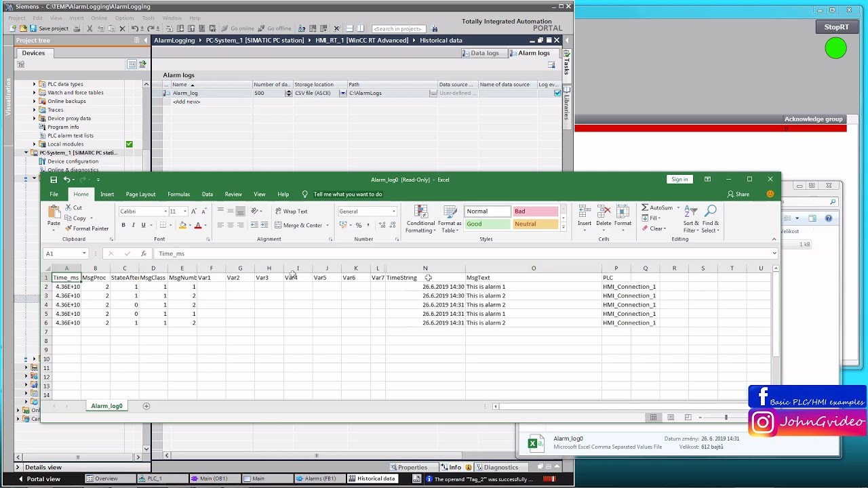Add a new sheet with plus icon
Screen dimensions: 868x488
tap(146, 406)
